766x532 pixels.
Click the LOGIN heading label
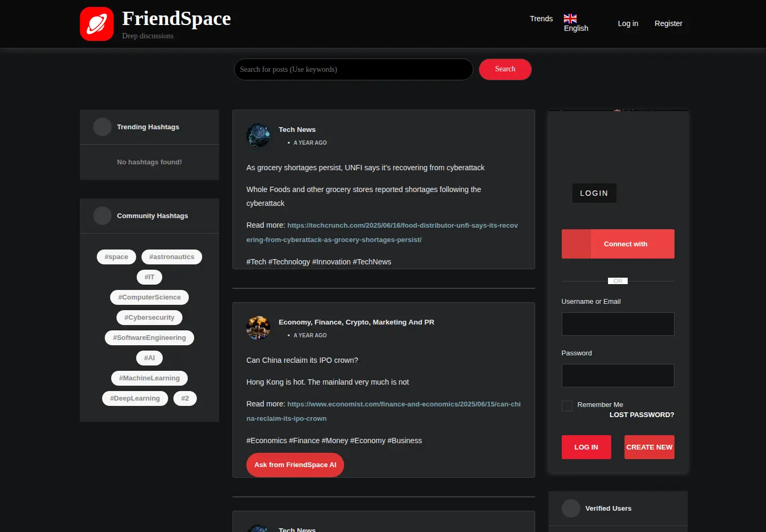594,193
